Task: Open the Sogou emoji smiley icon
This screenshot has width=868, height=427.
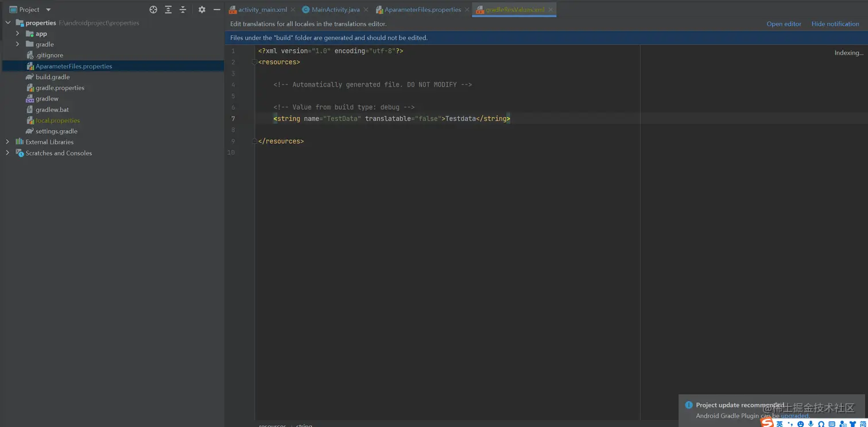Action: tap(801, 424)
